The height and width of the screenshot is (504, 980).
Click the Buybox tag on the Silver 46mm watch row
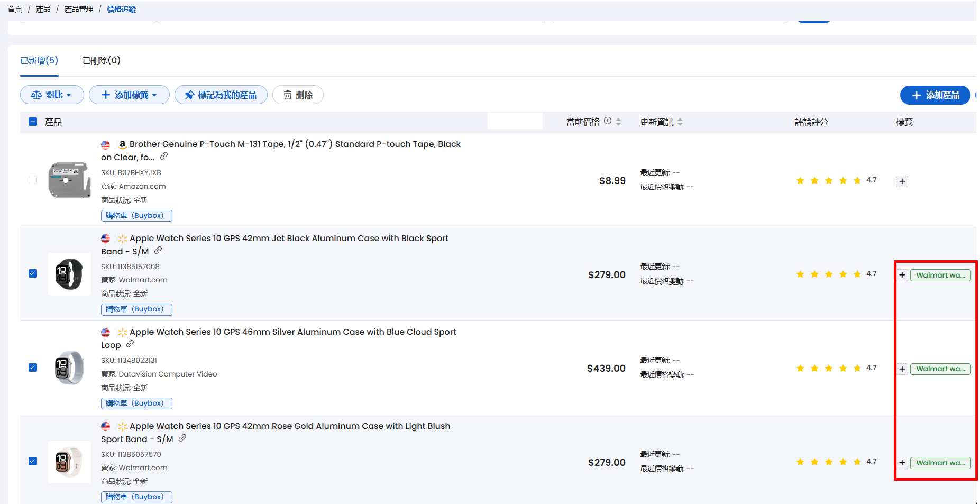(136, 403)
